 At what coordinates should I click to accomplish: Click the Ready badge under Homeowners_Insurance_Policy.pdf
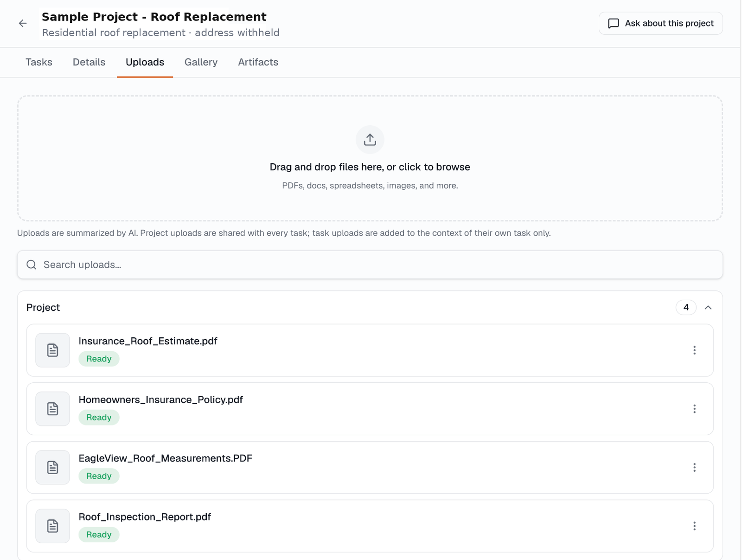[99, 418]
